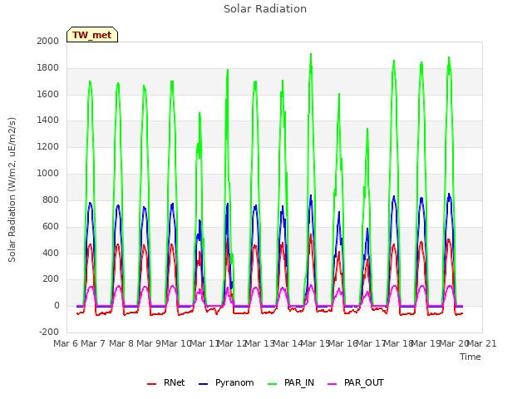Screen dimensions: 532x399
Task: Click the 2000 y-axis tick label
Action: pos(48,41)
